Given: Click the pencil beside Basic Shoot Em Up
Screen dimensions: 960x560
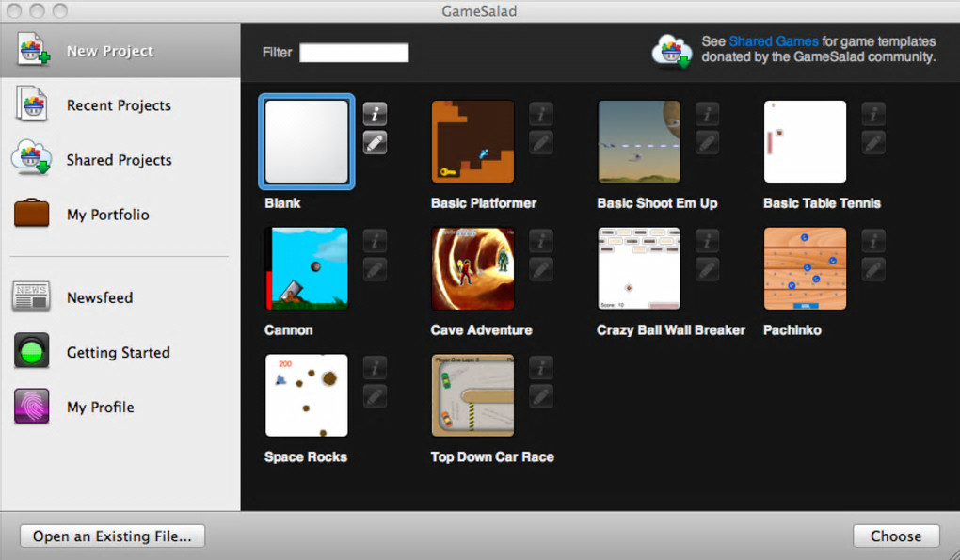Looking at the screenshot, I should point(707,143).
